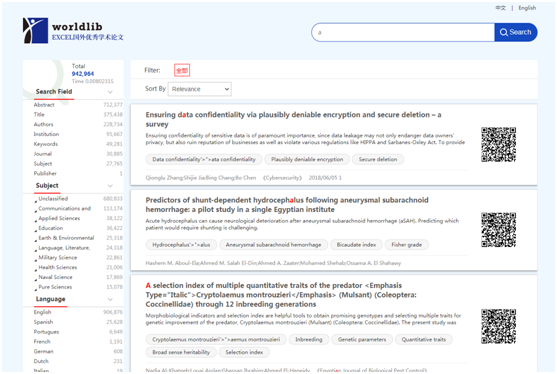Viewport: 557px width, 374px height.
Task: Filter by Health Sciences subject
Action: [x=58, y=267]
